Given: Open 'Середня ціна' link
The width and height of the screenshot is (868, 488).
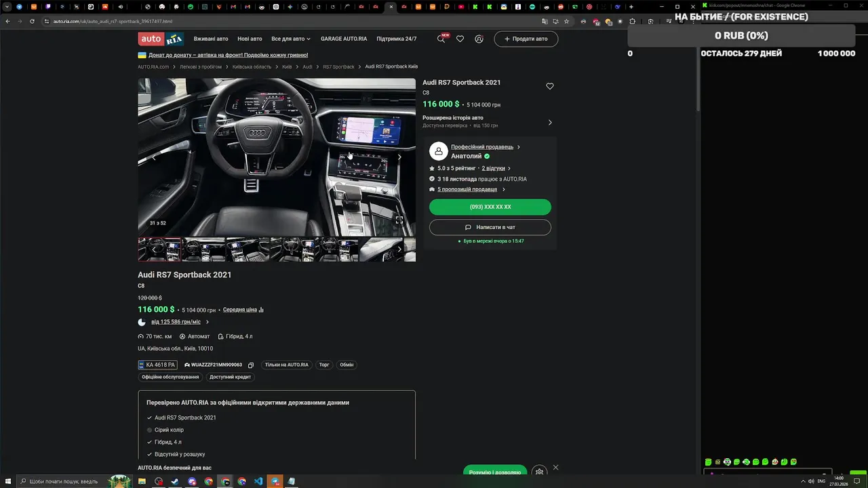Looking at the screenshot, I should [240, 310].
